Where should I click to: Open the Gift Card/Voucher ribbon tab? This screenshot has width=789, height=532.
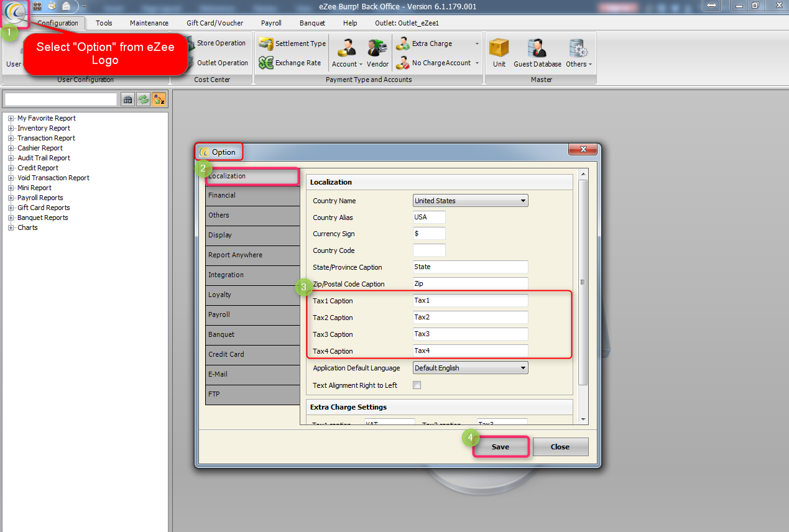[215, 23]
